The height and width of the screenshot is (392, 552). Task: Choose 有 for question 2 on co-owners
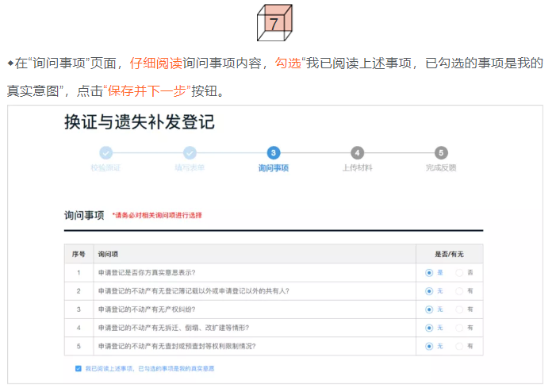[459, 290]
